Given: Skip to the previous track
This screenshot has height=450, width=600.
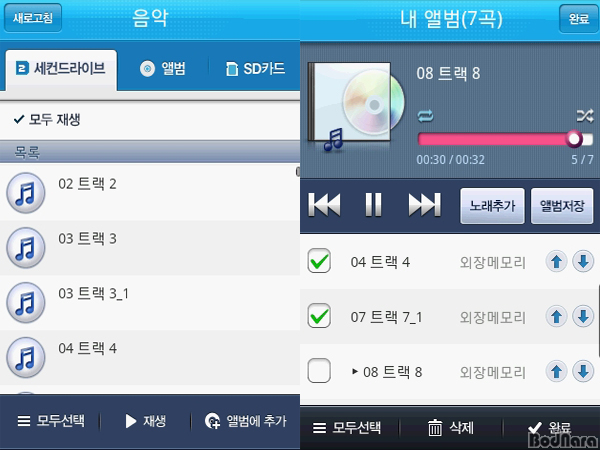Looking at the screenshot, I should click(324, 205).
